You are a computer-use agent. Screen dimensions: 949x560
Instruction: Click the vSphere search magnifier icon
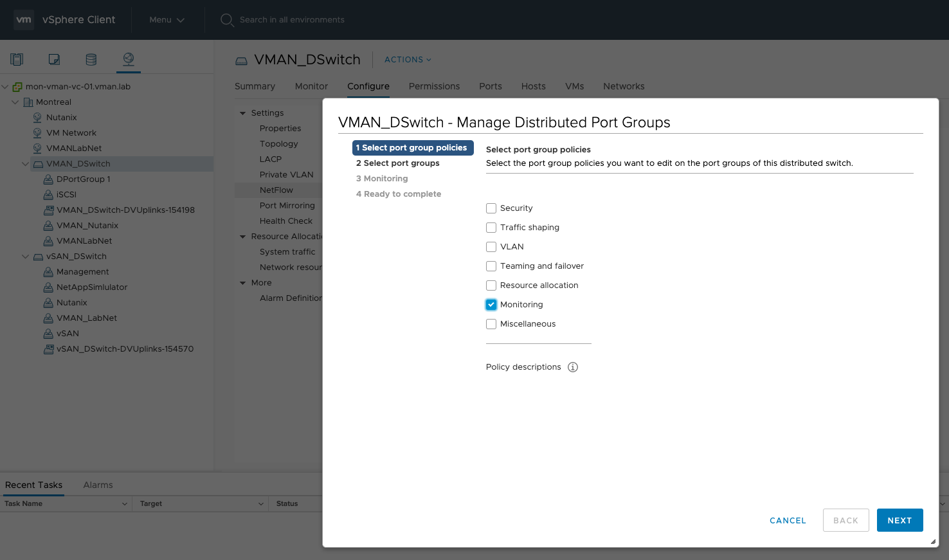point(227,20)
